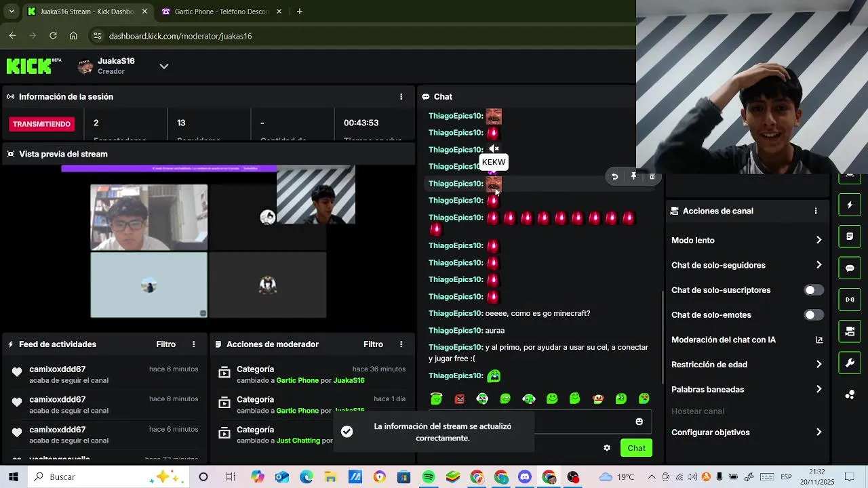Click Gartic Phone link from 36 minutes ago

click(297, 380)
